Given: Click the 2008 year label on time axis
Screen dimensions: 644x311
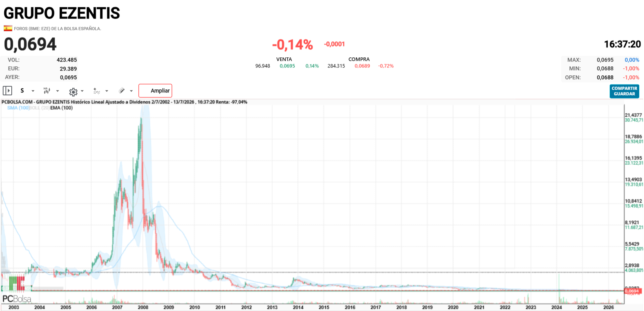Looking at the screenshot, I should [143, 307].
